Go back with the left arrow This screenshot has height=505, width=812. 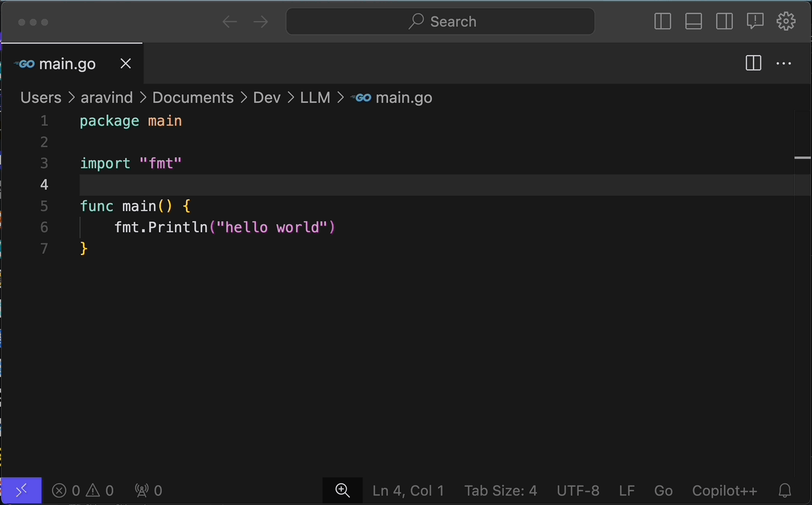point(229,22)
